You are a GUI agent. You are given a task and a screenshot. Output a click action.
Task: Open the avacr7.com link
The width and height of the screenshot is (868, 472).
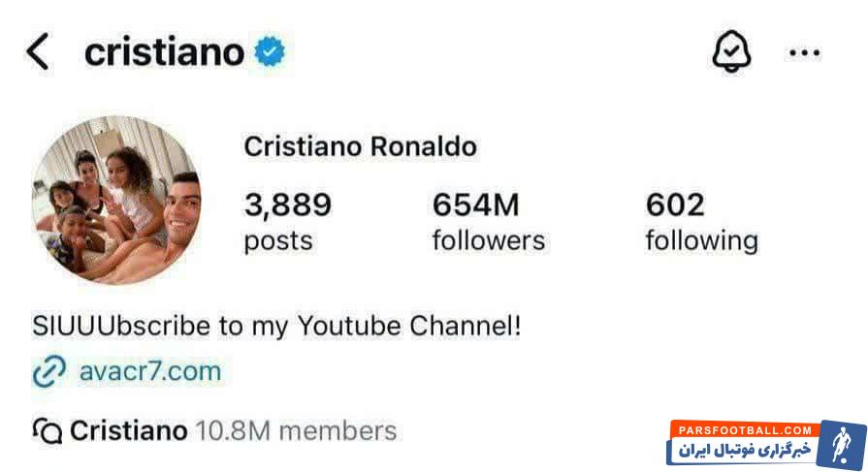152,371
